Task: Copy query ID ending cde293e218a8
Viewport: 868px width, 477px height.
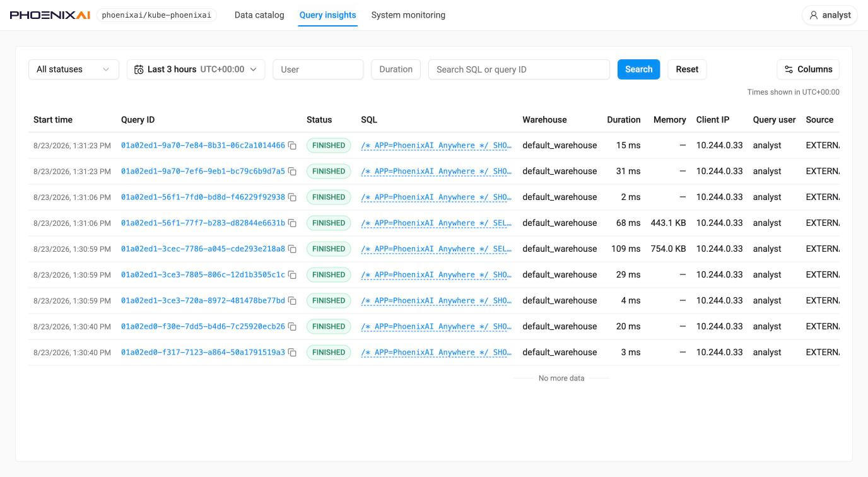Action: tap(292, 249)
